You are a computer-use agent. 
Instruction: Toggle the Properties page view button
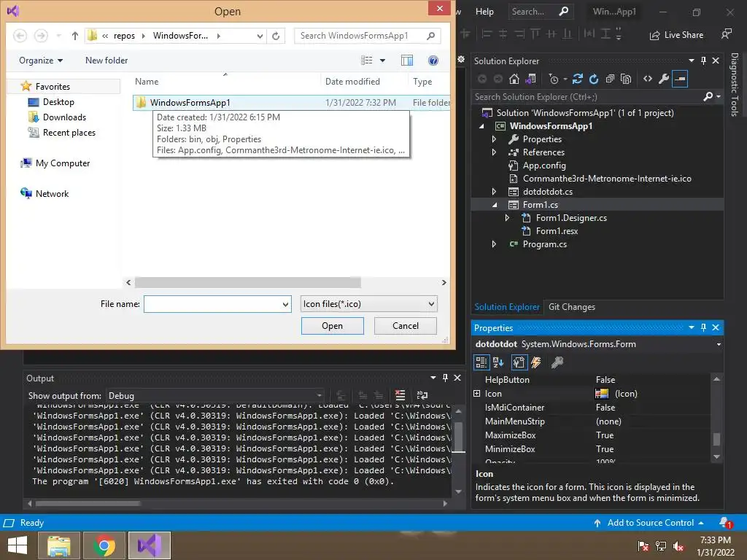coord(519,362)
